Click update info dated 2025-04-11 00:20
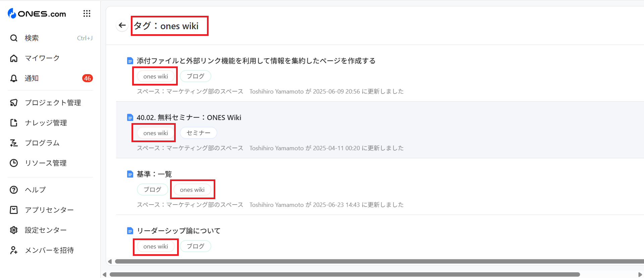Screen dimensions: 644x278 (x=326, y=148)
